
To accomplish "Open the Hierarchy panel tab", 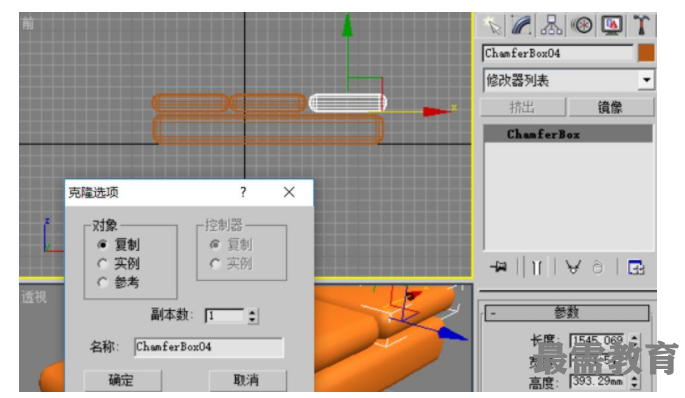I will pos(551,25).
